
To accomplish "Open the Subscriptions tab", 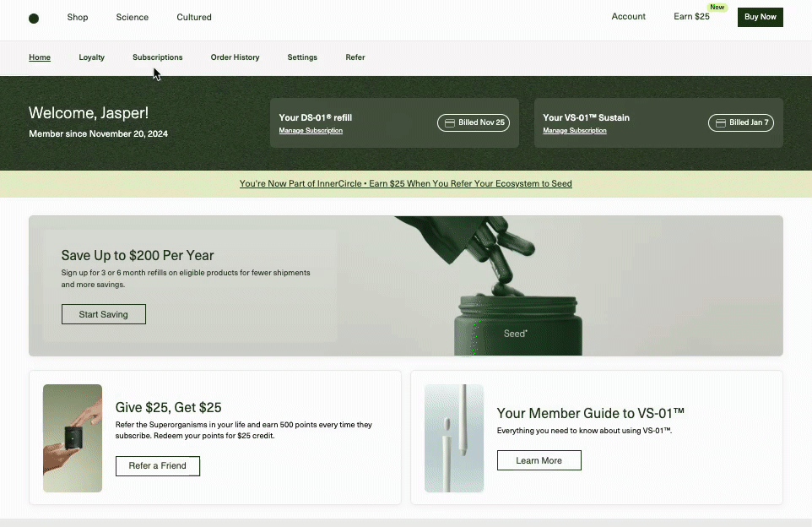I will point(158,57).
